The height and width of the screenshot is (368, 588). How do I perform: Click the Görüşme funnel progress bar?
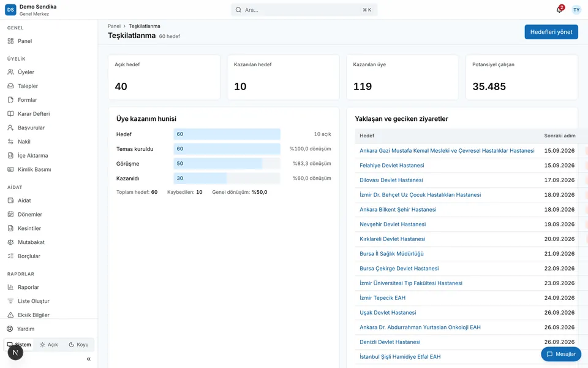coord(227,163)
